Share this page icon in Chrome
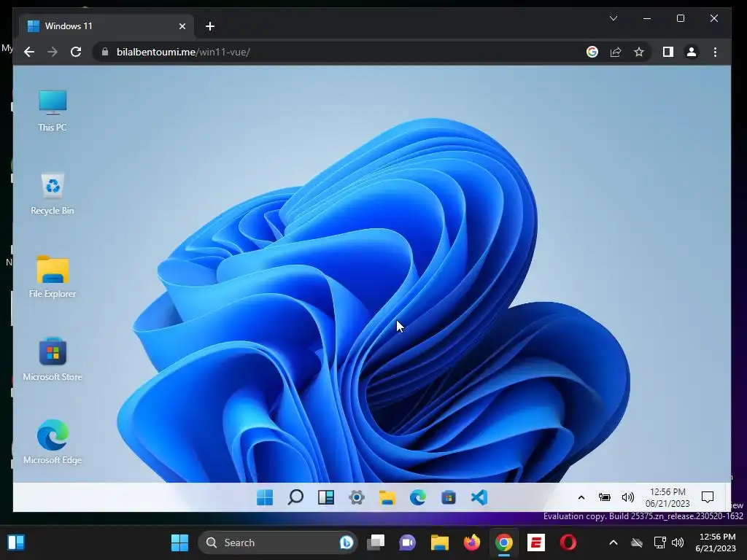The width and height of the screenshot is (747, 560). click(616, 52)
